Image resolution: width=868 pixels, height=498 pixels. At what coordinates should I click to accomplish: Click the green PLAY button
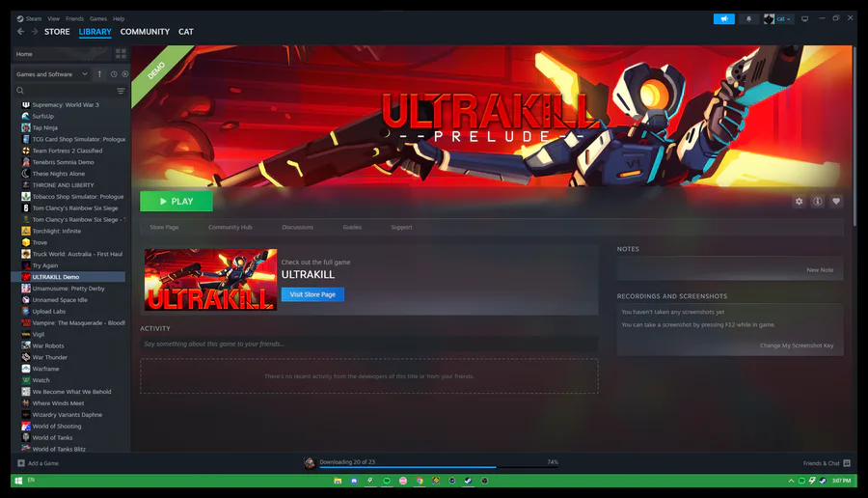(176, 201)
